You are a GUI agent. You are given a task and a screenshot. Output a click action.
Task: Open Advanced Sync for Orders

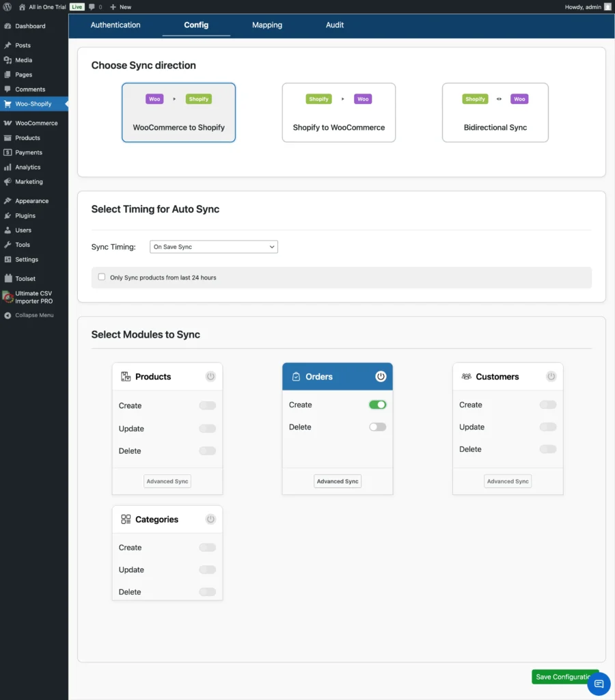pyautogui.click(x=337, y=481)
